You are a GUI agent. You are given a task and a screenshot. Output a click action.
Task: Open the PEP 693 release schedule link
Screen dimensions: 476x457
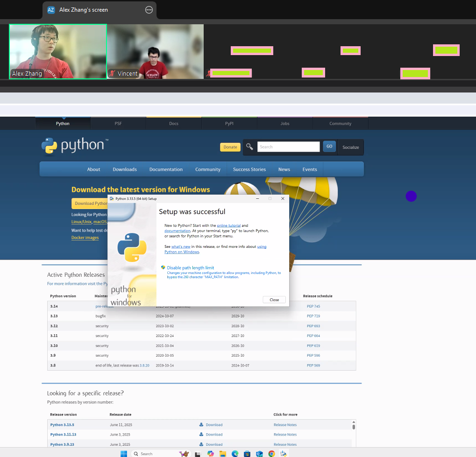[313, 326]
